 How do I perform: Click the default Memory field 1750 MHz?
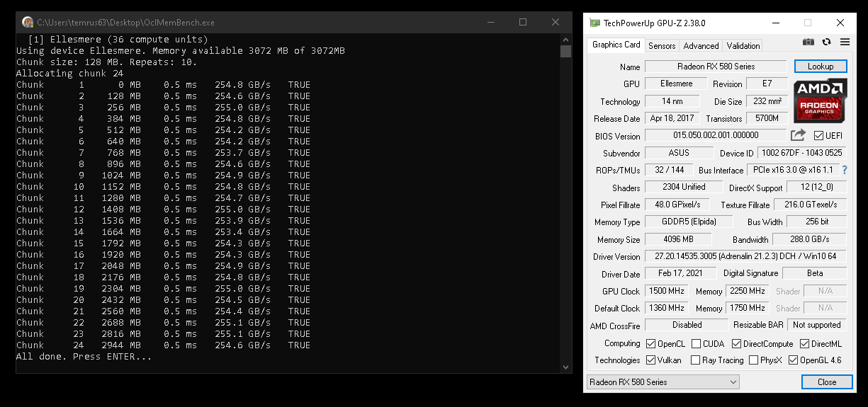tap(747, 308)
